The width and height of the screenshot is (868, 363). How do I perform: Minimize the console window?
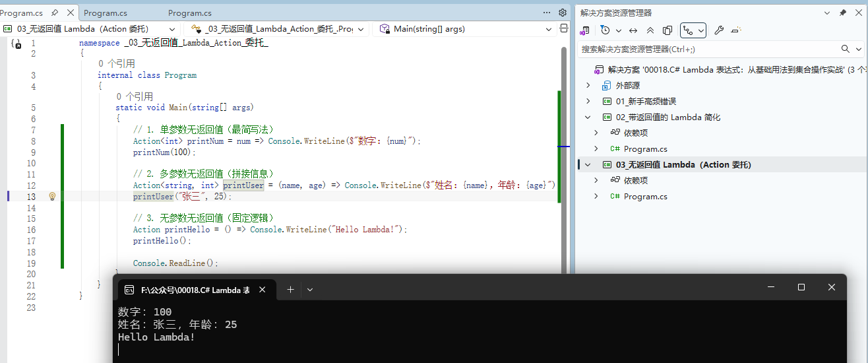[770, 287]
